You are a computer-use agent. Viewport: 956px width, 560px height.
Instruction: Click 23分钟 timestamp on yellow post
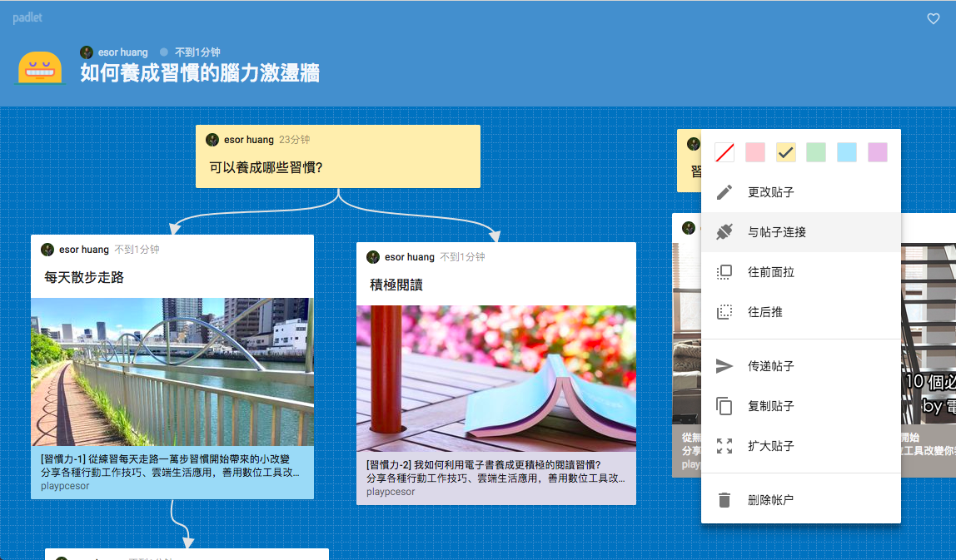point(295,140)
